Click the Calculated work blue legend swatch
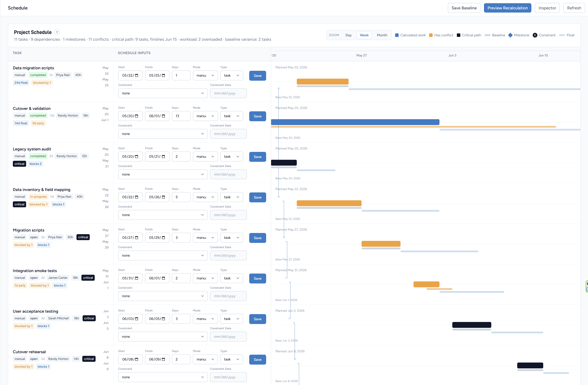The height and width of the screenshot is (385, 588). 397,35
